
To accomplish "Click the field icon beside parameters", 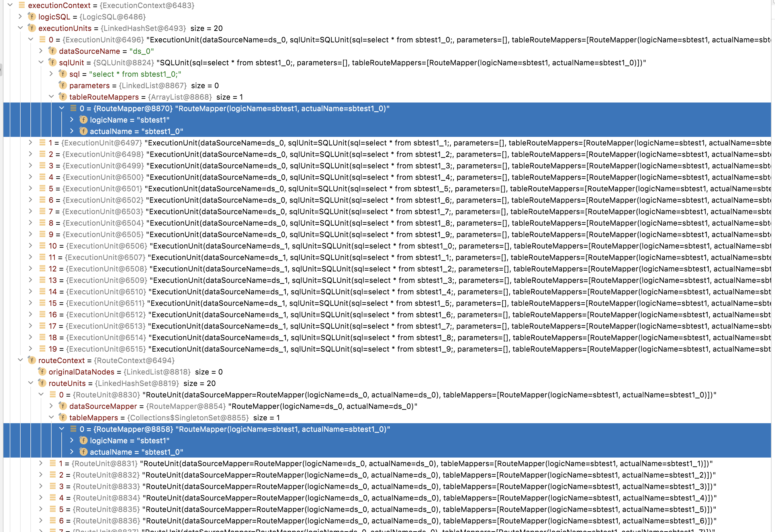I will coord(63,85).
